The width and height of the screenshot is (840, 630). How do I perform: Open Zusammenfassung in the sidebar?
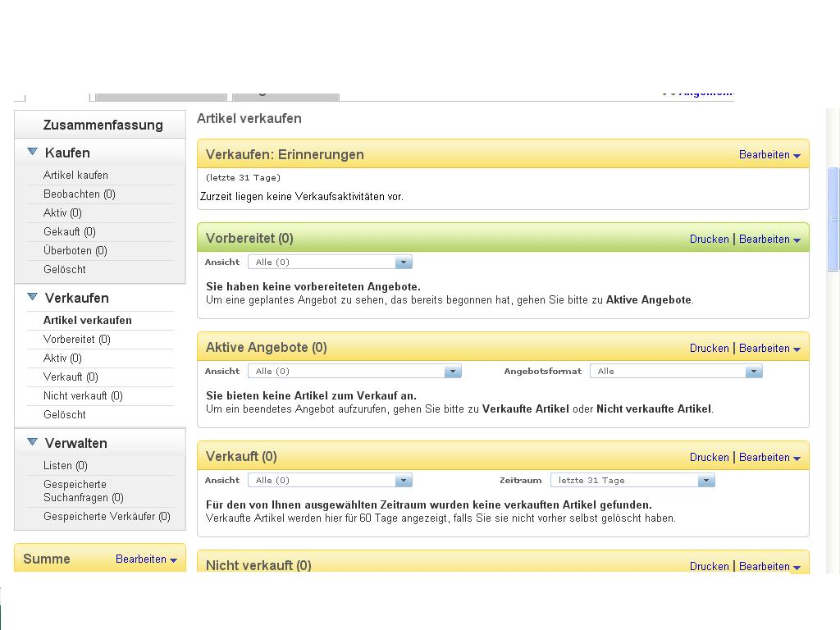point(103,125)
